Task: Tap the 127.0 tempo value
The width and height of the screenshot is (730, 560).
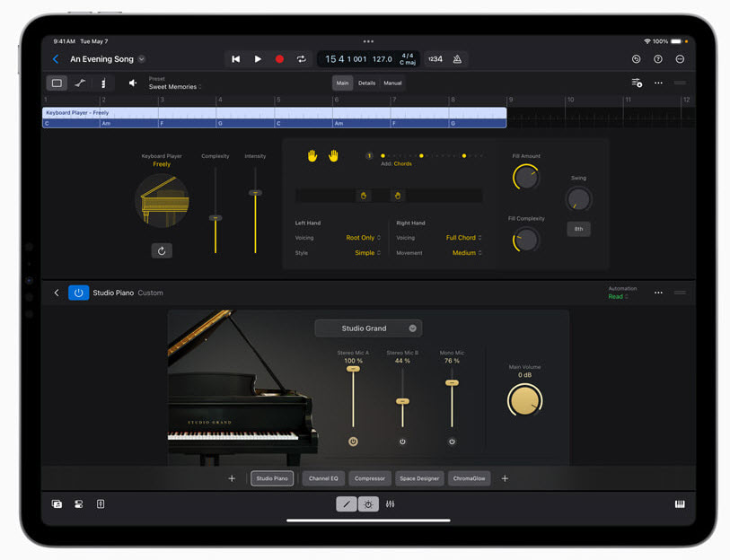Action: [x=383, y=59]
